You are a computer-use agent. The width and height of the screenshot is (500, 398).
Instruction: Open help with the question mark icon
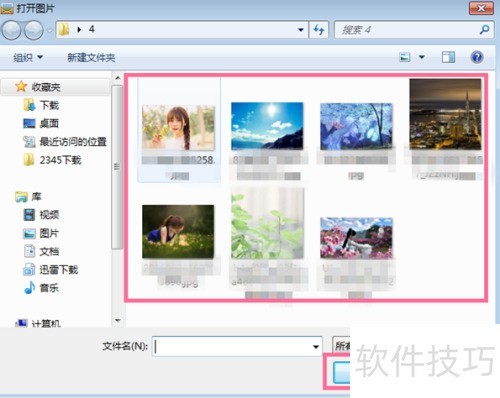[477, 57]
